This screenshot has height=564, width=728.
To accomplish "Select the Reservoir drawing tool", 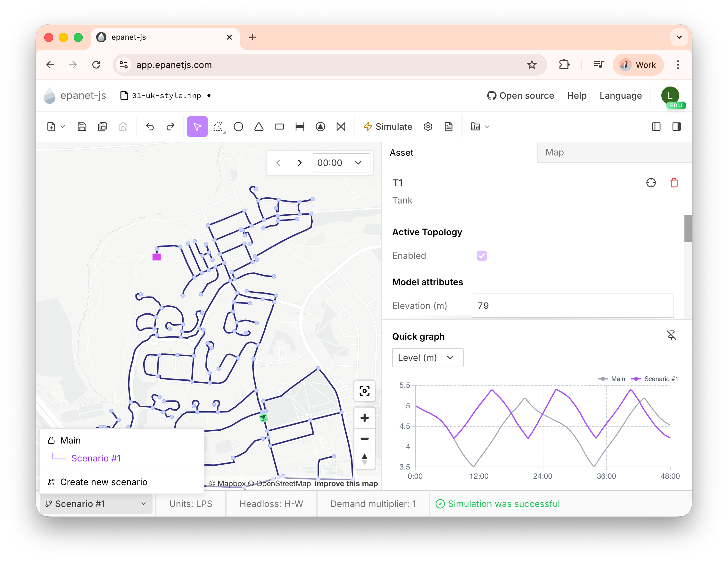I will [x=259, y=127].
